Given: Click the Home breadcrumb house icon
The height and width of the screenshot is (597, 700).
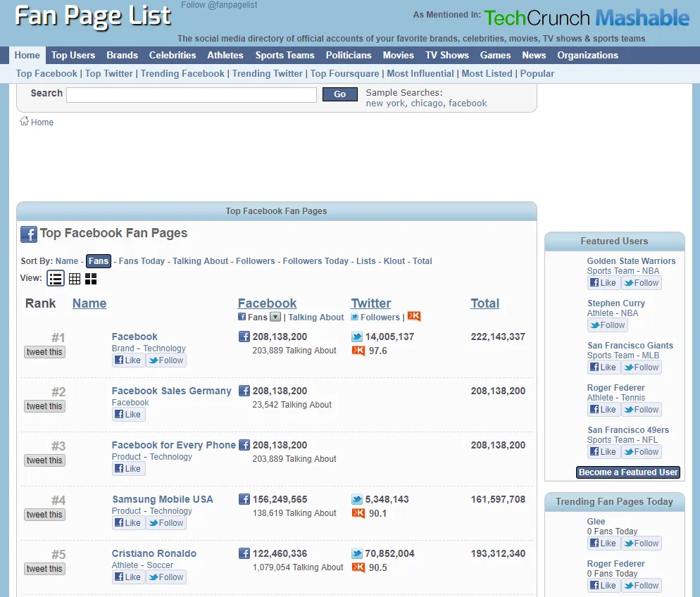Looking at the screenshot, I should click(24, 121).
